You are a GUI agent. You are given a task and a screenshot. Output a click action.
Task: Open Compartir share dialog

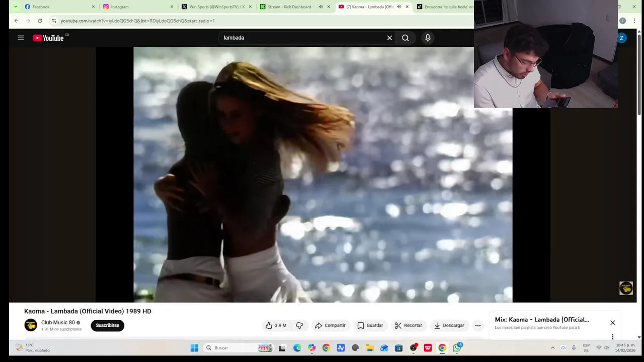(330, 325)
